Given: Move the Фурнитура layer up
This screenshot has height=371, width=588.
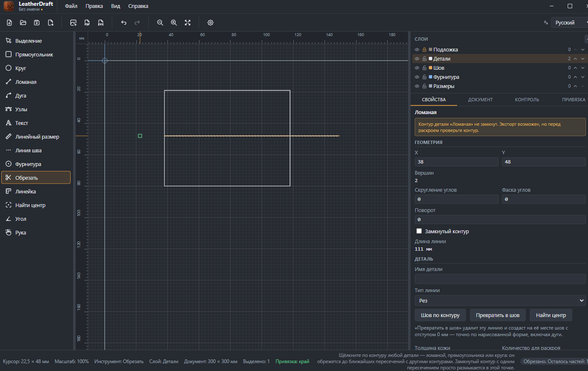Looking at the screenshot, I should click(x=576, y=77).
